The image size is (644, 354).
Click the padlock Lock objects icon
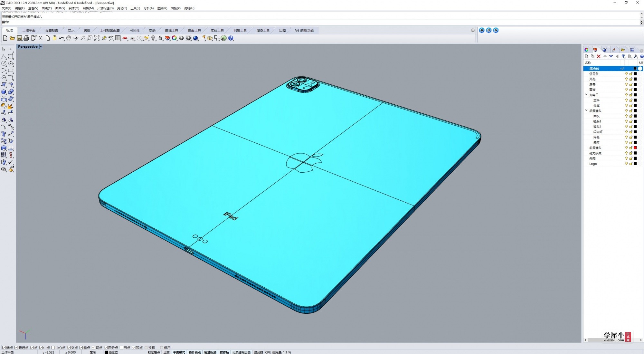[160, 38]
